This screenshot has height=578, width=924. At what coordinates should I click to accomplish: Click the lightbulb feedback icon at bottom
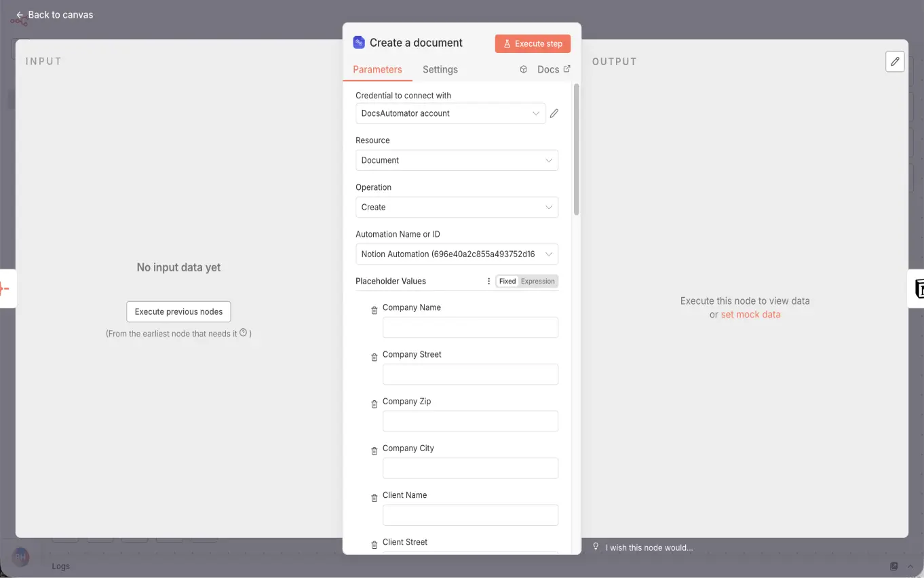tap(595, 547)
